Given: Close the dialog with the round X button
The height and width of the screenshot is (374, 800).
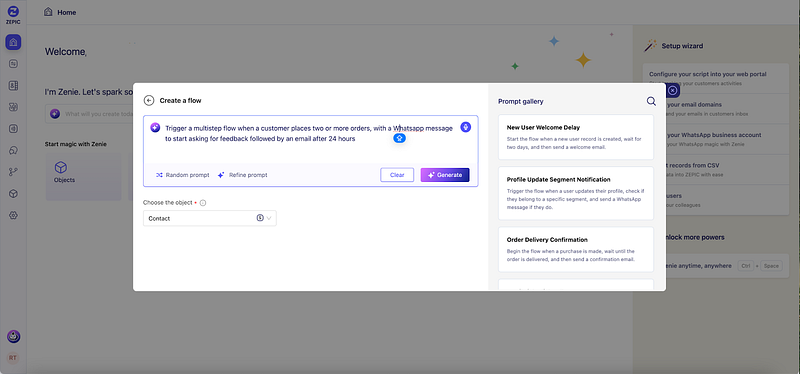Looking at the screenshot, I should (x=673, y=91).
